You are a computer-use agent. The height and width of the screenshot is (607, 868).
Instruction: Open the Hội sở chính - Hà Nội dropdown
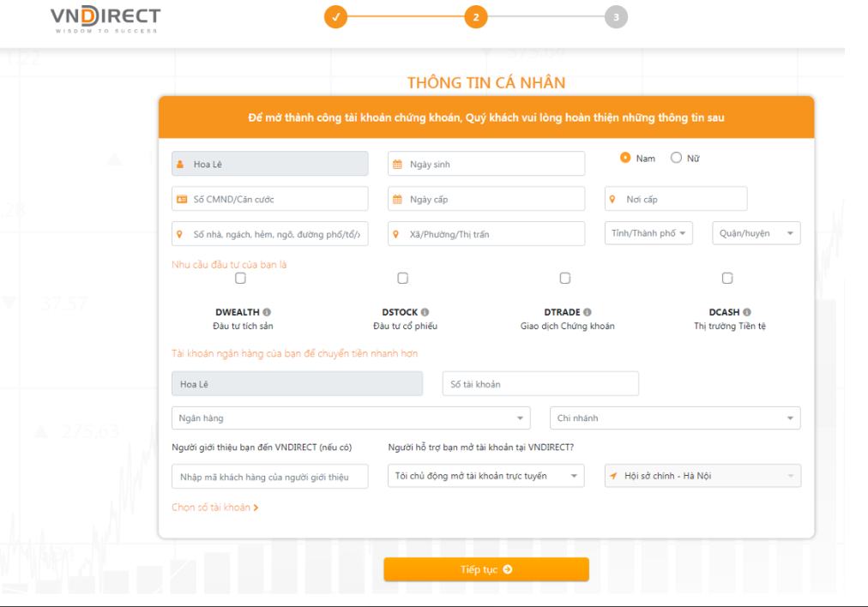coord(702,476)
